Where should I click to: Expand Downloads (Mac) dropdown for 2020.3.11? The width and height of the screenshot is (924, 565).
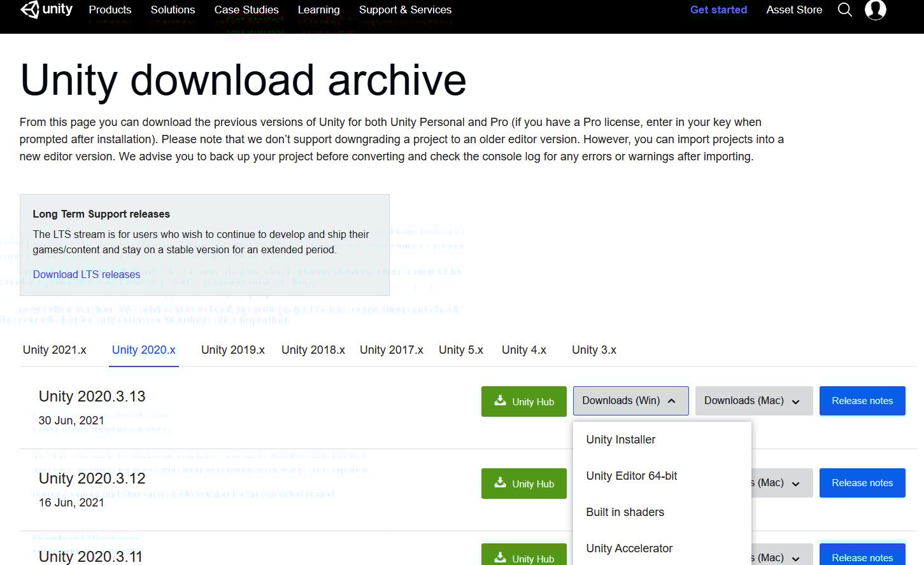pos(783,555)
